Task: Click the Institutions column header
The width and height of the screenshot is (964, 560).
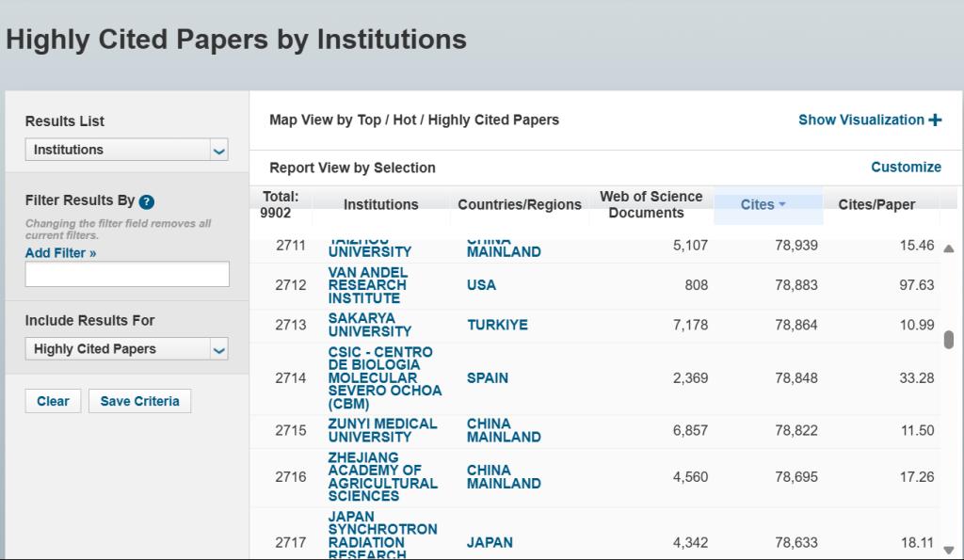Action: tap(380, 204)
